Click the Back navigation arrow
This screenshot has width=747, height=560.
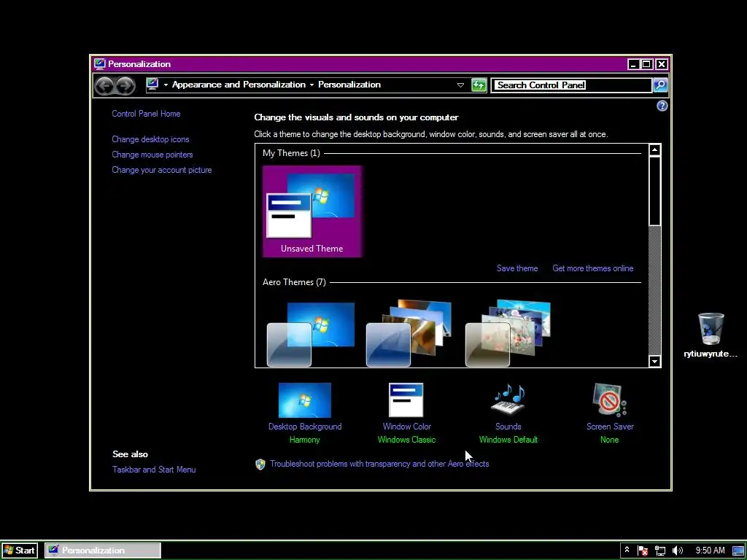tap(104, 85)
